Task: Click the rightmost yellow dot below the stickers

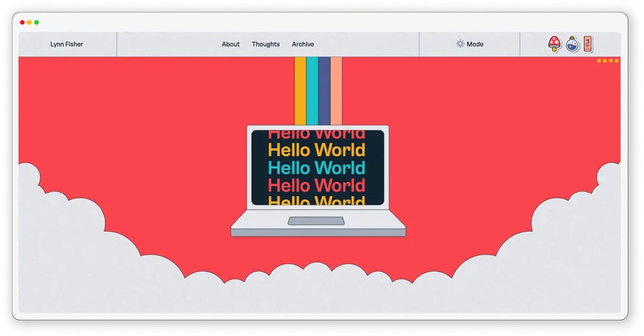Action: (x=616, y=61)
